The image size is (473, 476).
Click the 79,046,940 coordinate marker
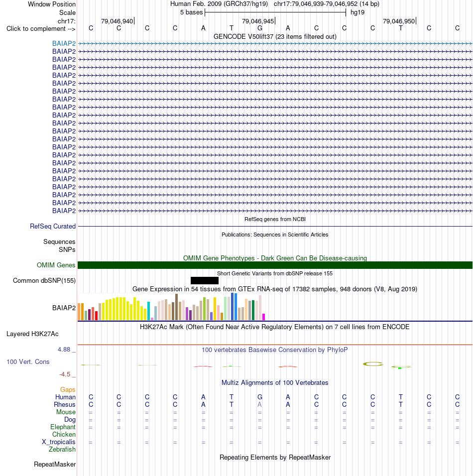tap(117, 21)
